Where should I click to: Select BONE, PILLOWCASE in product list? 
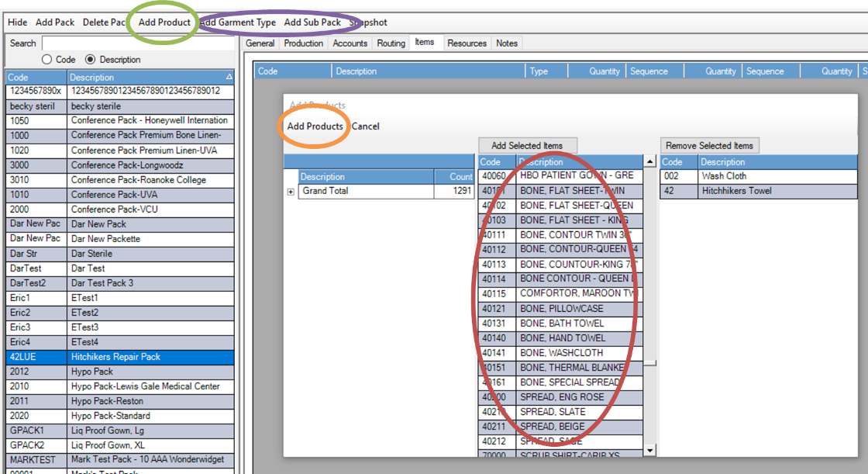click(561, 309)
